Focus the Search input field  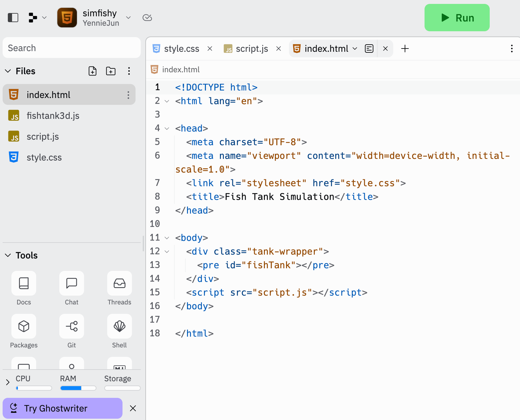[x=72, y=48]
